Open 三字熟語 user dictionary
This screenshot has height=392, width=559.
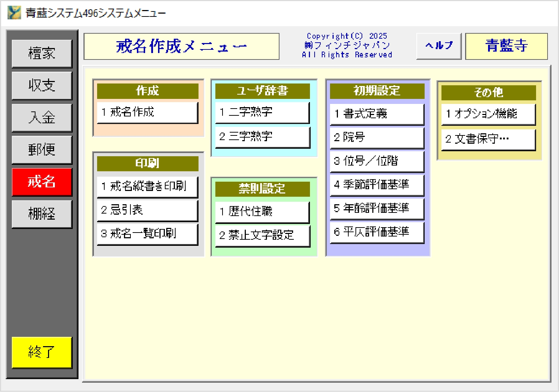tap(262, 137)
